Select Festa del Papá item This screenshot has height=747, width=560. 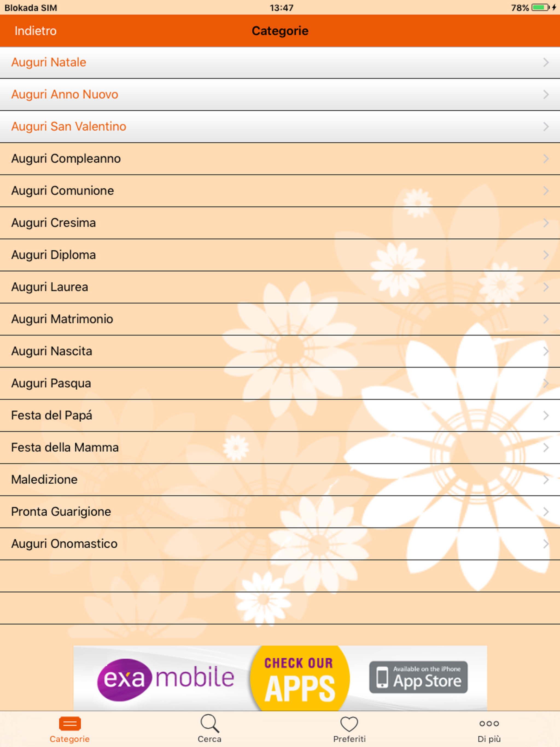coord(52,415)
